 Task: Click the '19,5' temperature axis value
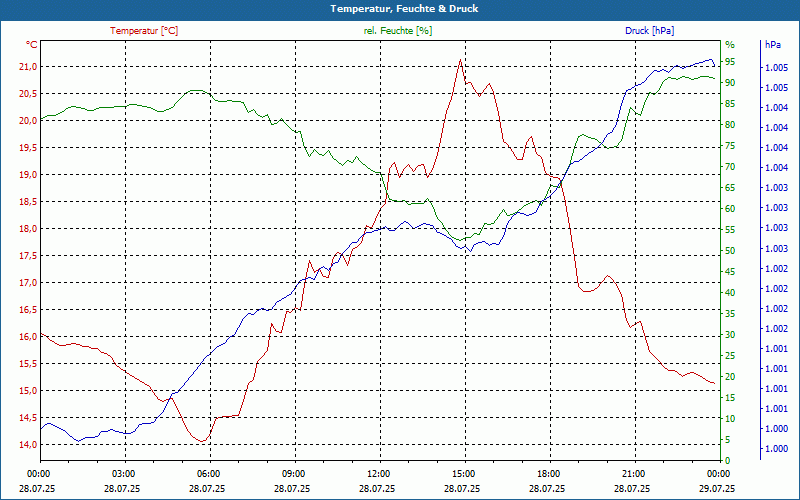pyautogui.click(x=29, y=148)
